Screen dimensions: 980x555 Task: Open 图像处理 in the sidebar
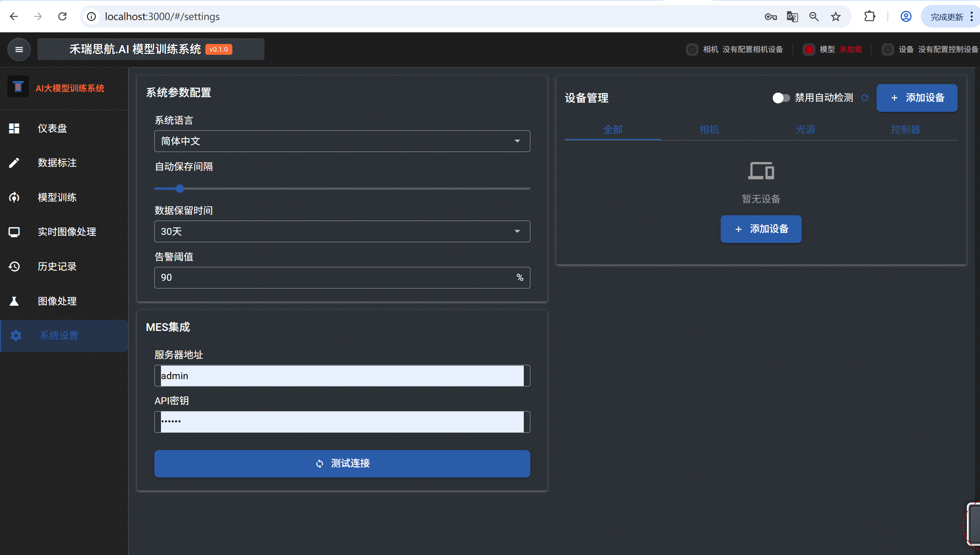point(64,301)
